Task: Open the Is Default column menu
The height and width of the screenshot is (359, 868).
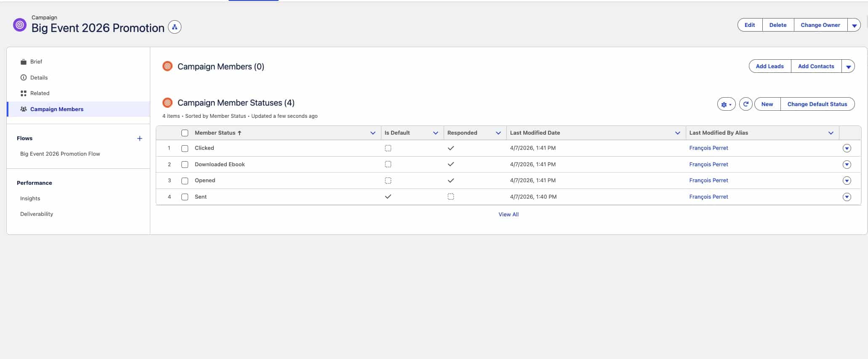Action: point(435,133)
